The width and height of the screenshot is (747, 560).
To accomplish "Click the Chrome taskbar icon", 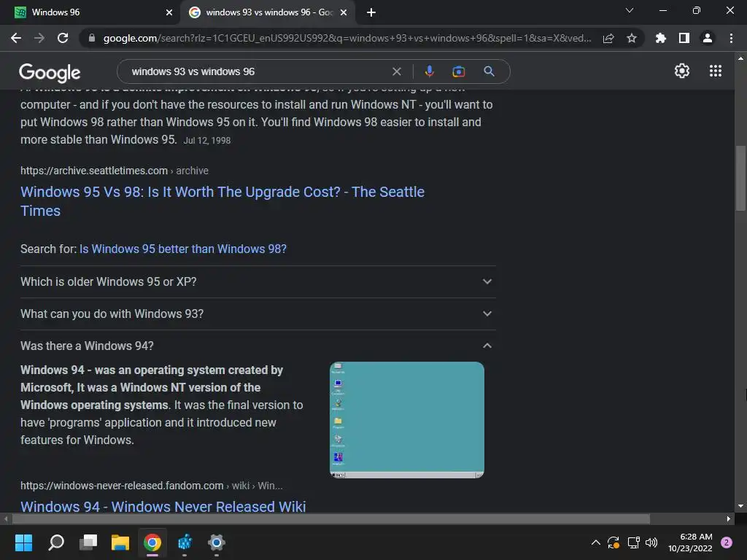I will [x=152, y=542].
